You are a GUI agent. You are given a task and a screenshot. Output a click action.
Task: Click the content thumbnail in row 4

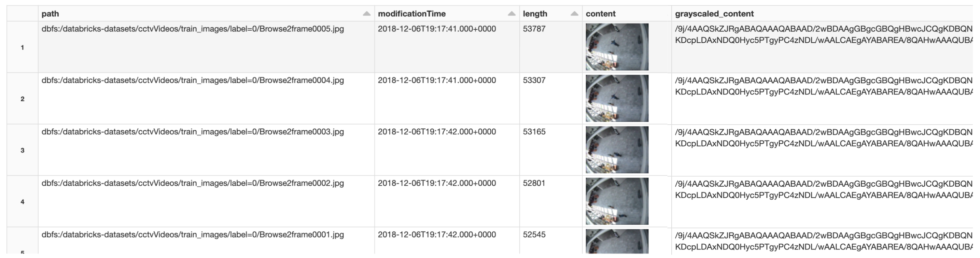[x=617, y=201]
